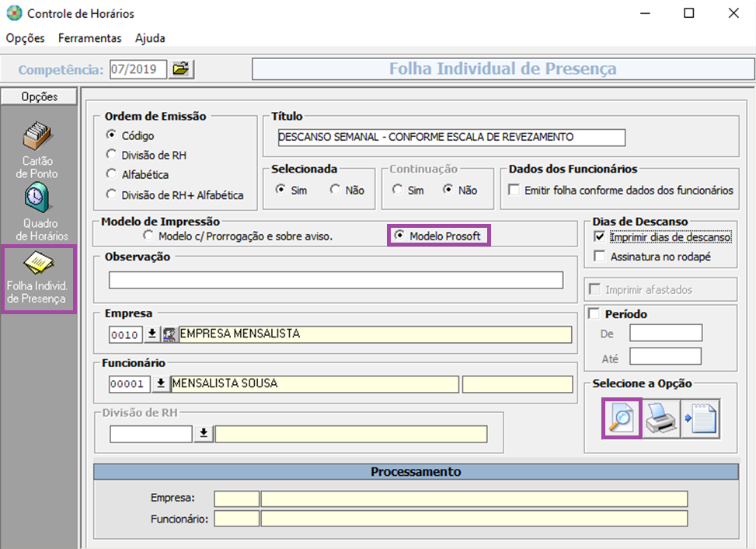
Task: Click the preview magnifier icon under Selecione a Opção
Action: pyautogui.click(x=622, y=418)
